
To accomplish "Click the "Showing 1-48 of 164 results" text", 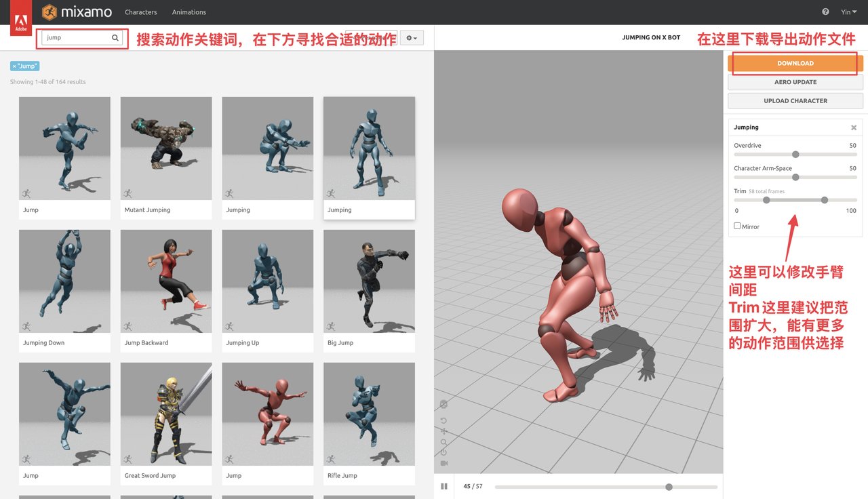I will [x=48, y=82].
